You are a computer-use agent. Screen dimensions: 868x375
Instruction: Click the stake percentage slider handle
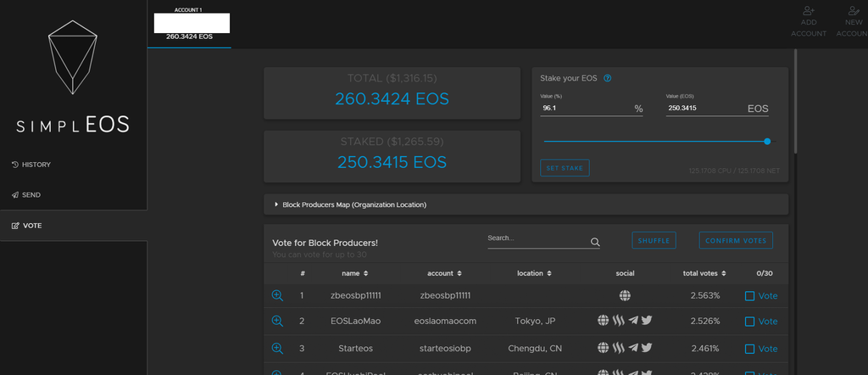[x=767, y=141]
